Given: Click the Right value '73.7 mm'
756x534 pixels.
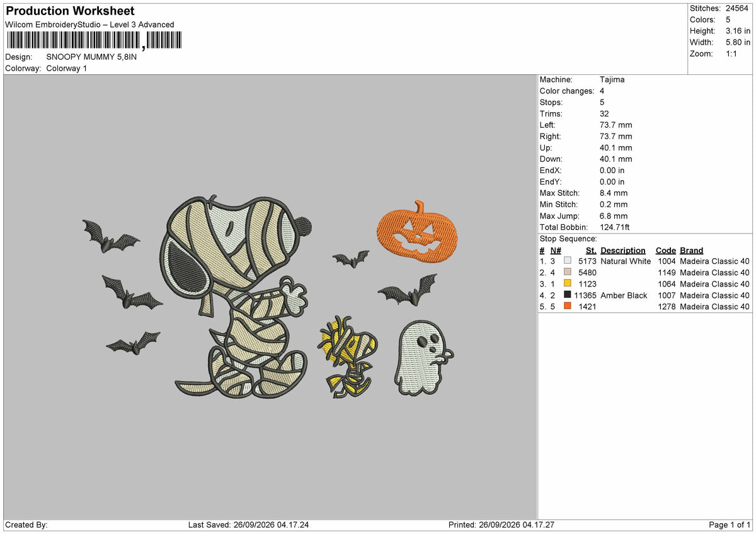Looking at the screenshot, I should [x=616, y=137].
